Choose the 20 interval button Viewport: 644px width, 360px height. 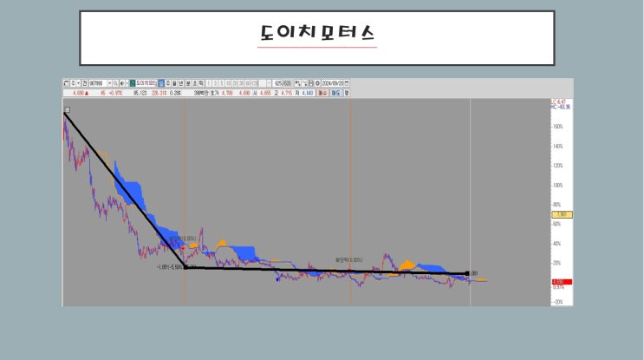236,83
